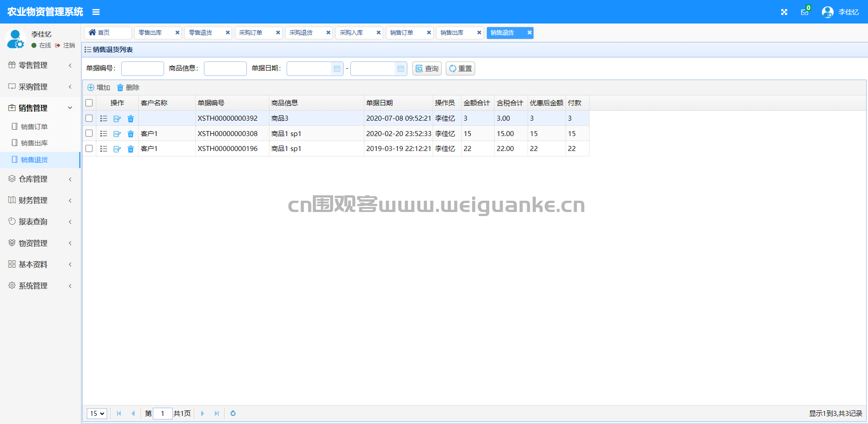Image resolution: width=868 pixels, height=424 pixels.
Task: Focus the 单据编号 input field
Action: pos(142,69)
